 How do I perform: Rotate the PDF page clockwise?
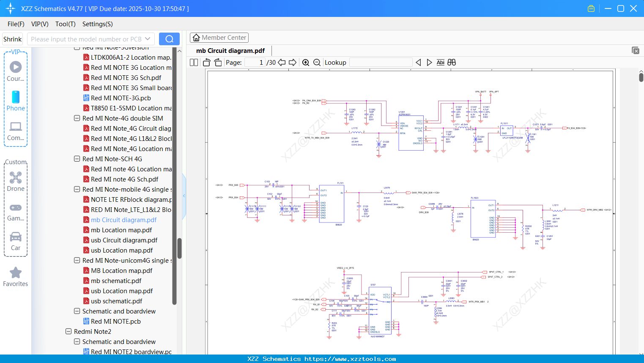(217, 62)
